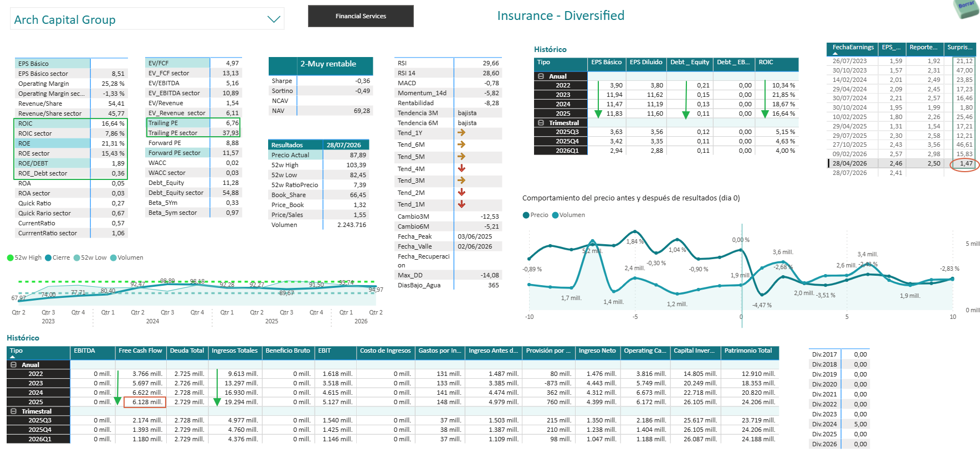Select row 2023 in the EBITDA table
The height and width of the screenshot is (459, 980).
(393, 383)
